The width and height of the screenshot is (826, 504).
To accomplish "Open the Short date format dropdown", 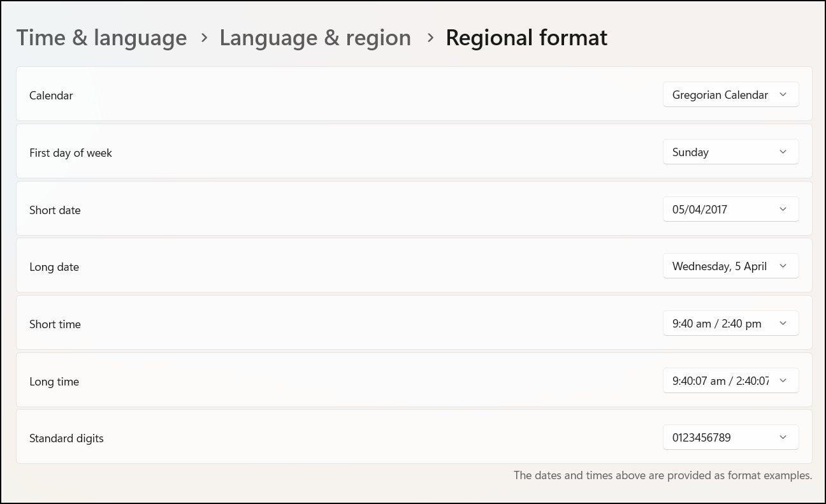I will [x=730, y=208].
